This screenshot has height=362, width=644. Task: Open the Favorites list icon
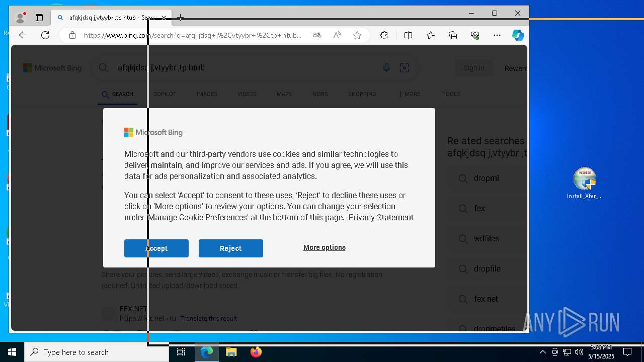coord(431,35)
